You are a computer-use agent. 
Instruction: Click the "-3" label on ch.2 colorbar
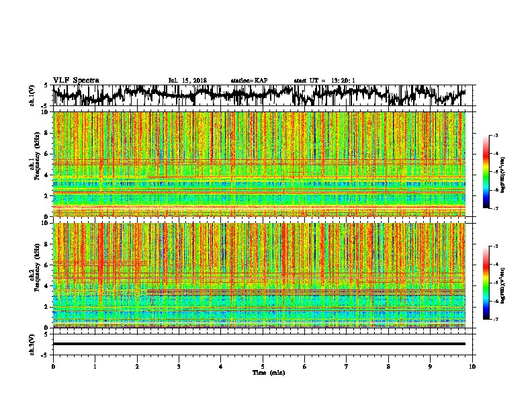click(495, 246)
